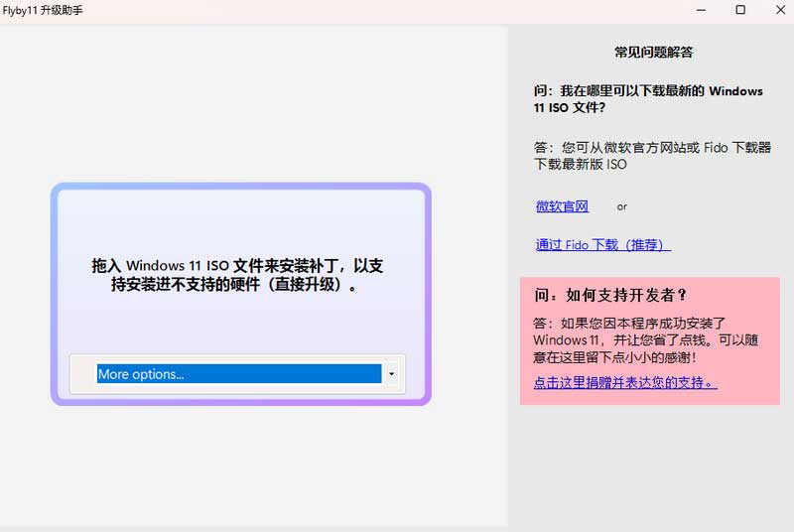Select the highlighted More options... field
The image size is (794, 532).
(239, 374)
